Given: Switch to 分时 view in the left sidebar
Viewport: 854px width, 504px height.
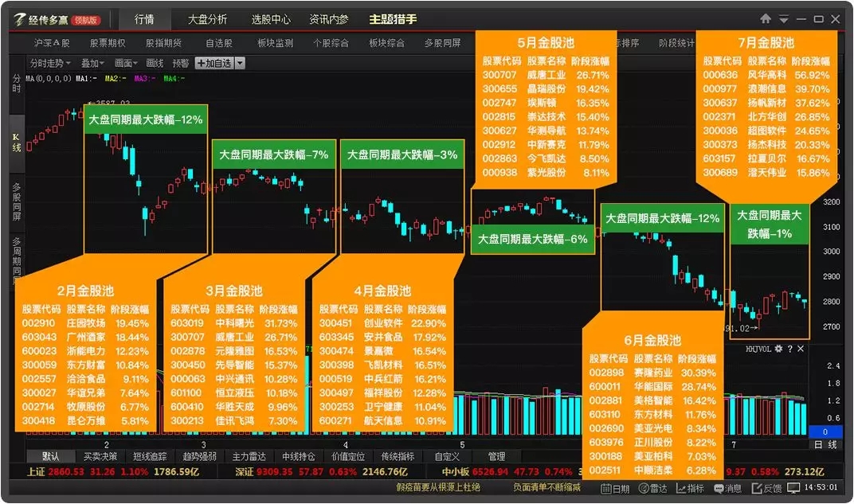Looking at the screenshot, I should tap(17, 84).
